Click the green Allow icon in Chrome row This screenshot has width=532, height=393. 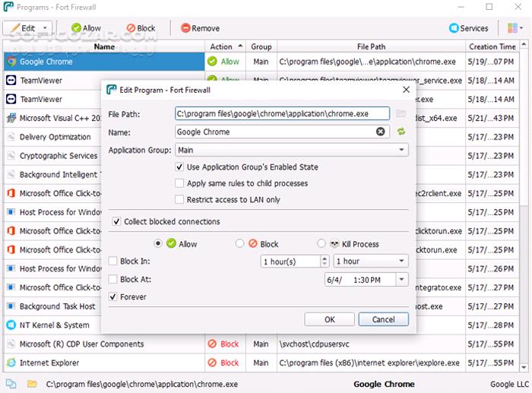pyautogui.click(x=212, y=62)
